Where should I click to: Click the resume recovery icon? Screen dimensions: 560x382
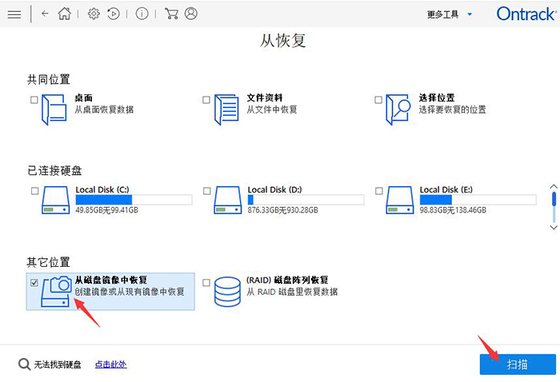coord(114,14)
